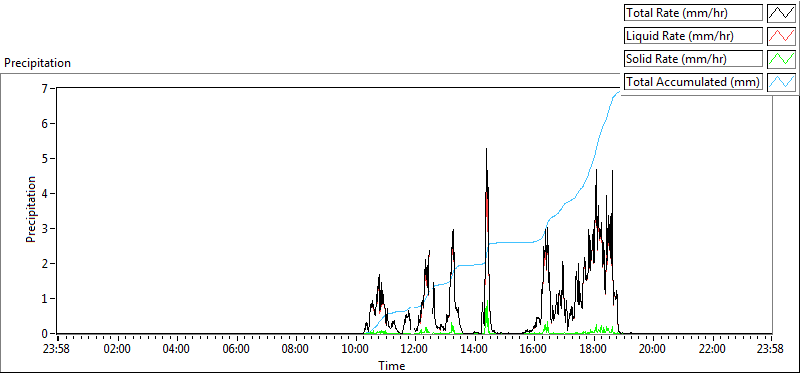The image size is (800, 373).
Task: Click the rightmost 23:58 time label
Action: tap(770, 349)
